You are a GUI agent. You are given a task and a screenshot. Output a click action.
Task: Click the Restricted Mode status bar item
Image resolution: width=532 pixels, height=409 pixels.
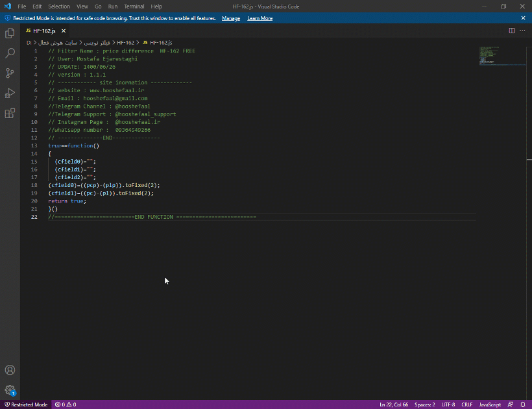[26, 404]
